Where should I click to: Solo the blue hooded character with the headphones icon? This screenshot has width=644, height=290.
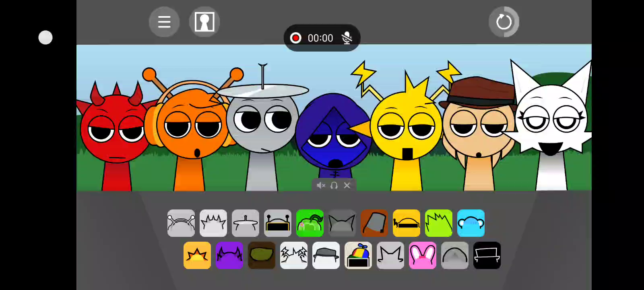click(x=334, y=185)
